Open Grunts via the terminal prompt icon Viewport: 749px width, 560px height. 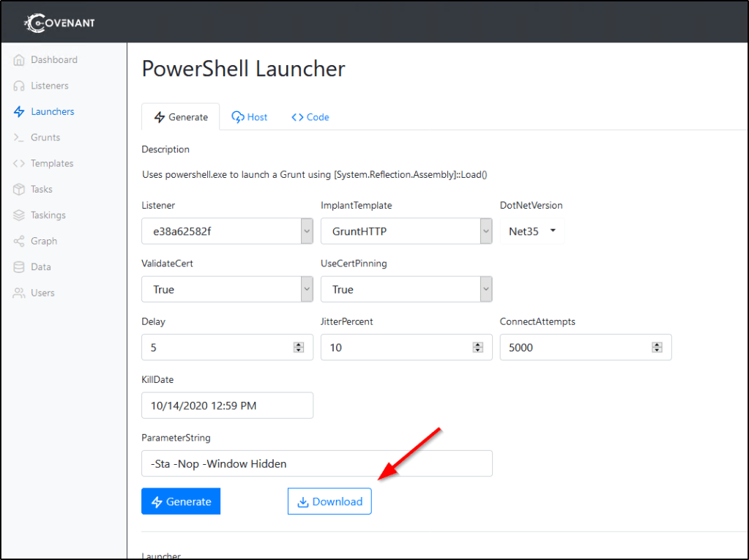click(19, 138)
